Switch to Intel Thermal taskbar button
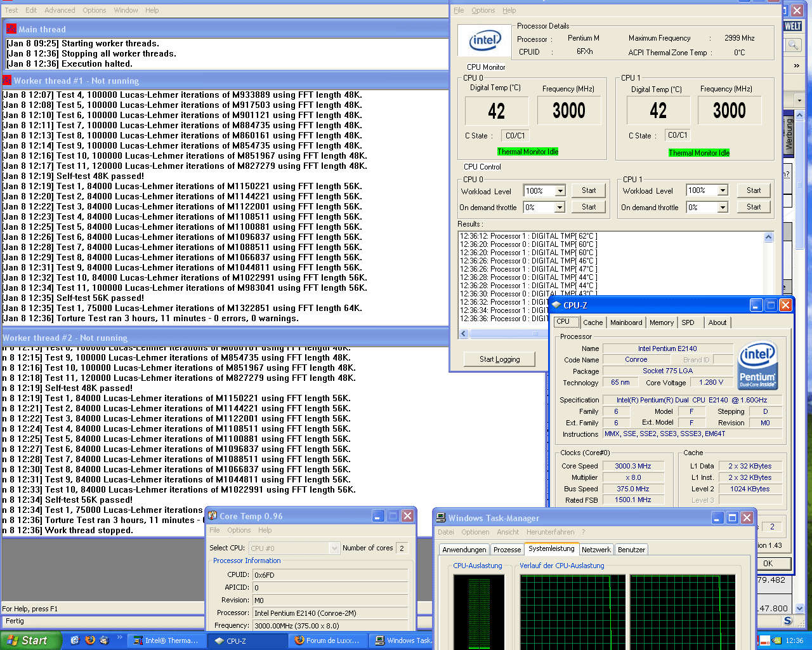This screenshot has width=812, height=650. coord(166,640)
